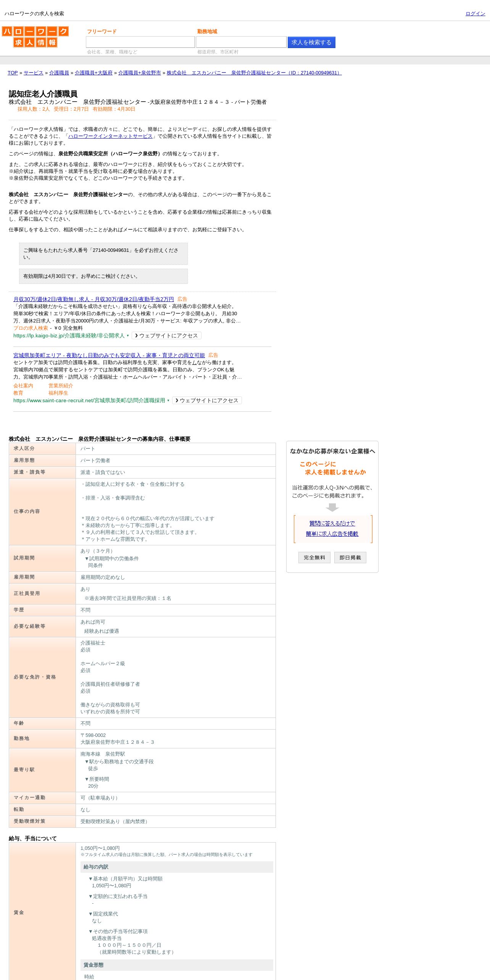Image resolution: width=490 pixels, height=980 pixels.
Task: Click the 所要時間 20分 value
Action: click(x=93, y=786)
